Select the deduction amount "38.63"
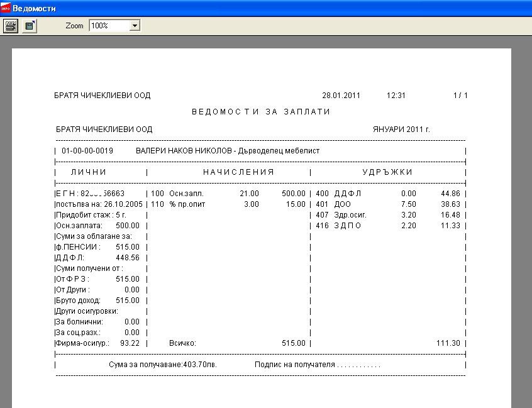Screen dimensions: 532x408 (x=451, y=204)
